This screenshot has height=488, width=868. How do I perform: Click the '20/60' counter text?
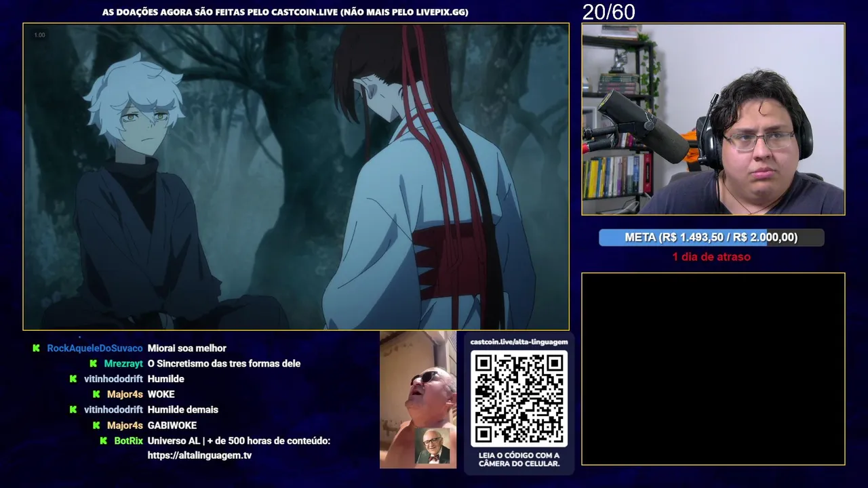point(609,12)
